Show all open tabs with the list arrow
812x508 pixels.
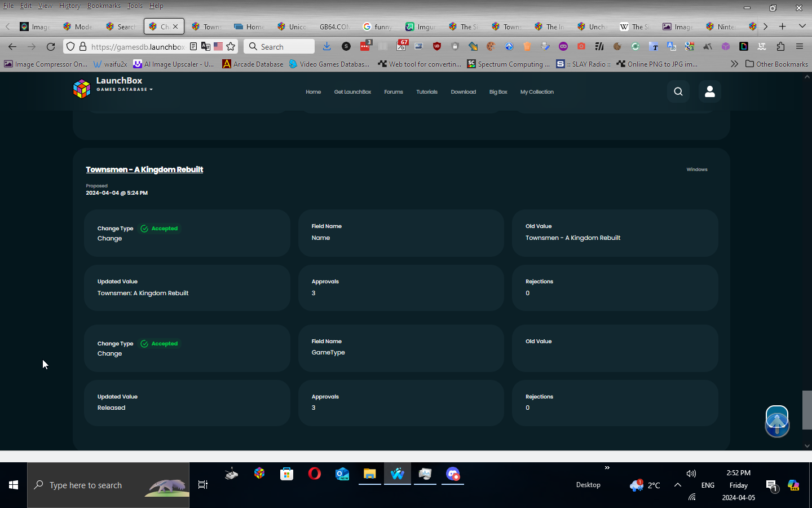coord(802,27)
